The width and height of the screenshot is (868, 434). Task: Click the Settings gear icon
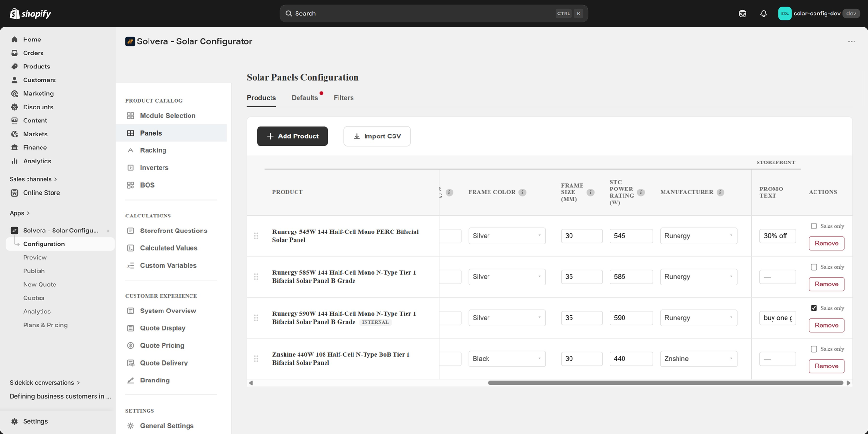coord(14,421)
